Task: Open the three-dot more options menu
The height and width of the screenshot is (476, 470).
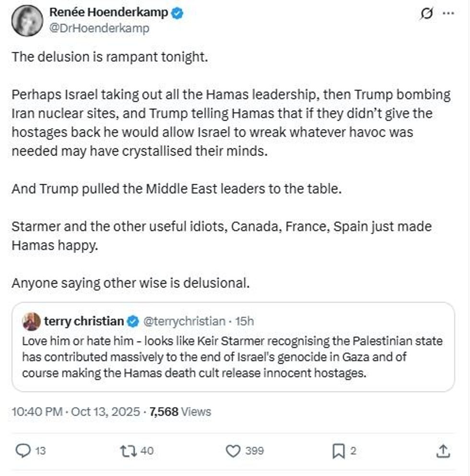Action: coord(447,14)
